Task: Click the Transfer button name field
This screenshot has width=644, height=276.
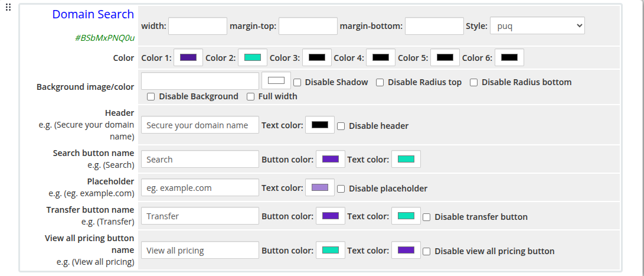Action: point(200,216)
